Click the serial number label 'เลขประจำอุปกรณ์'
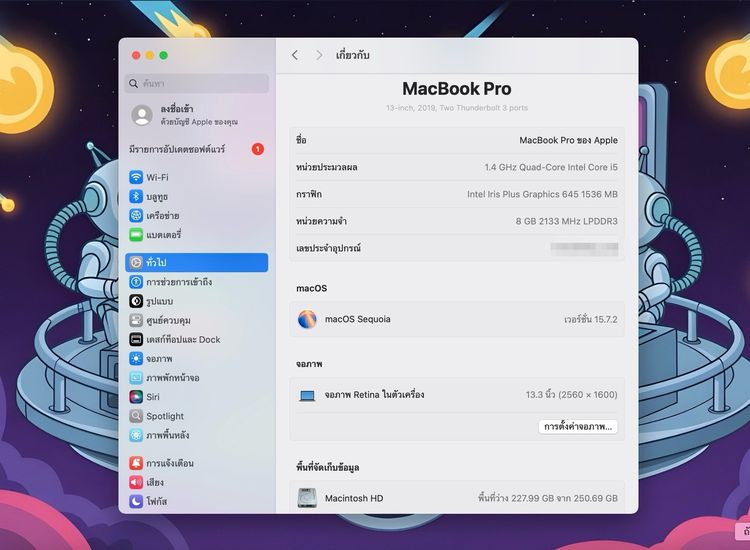Screen dimensions: 750x550 click(328, 248)
